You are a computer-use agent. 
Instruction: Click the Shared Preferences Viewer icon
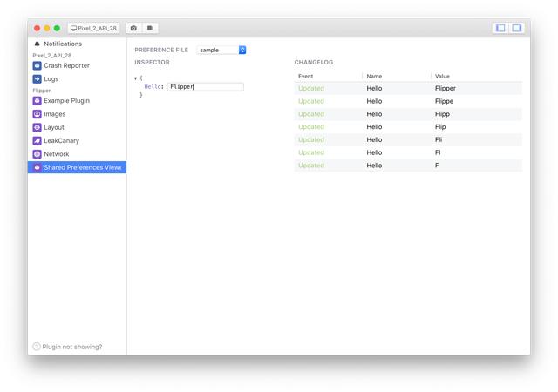[x=37, y=167]
